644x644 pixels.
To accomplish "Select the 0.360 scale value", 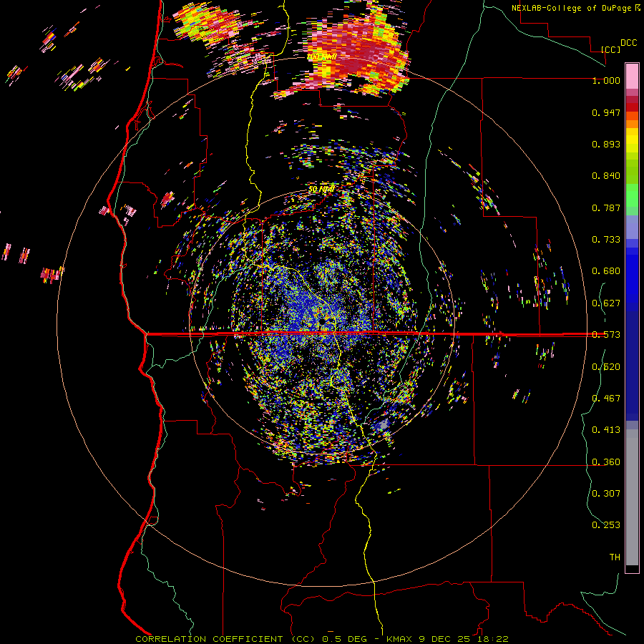I will pyautogui.click(x=606, y=462).
